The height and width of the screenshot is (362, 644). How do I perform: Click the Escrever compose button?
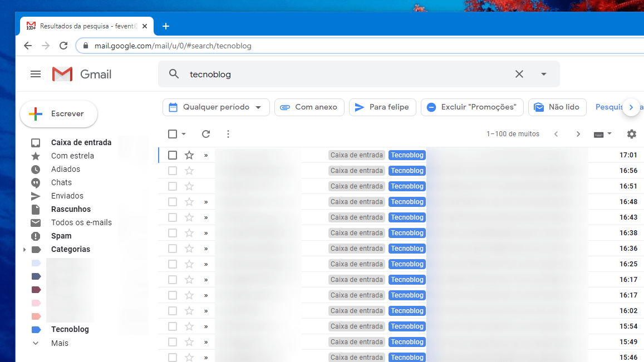(x=58, y=113)
